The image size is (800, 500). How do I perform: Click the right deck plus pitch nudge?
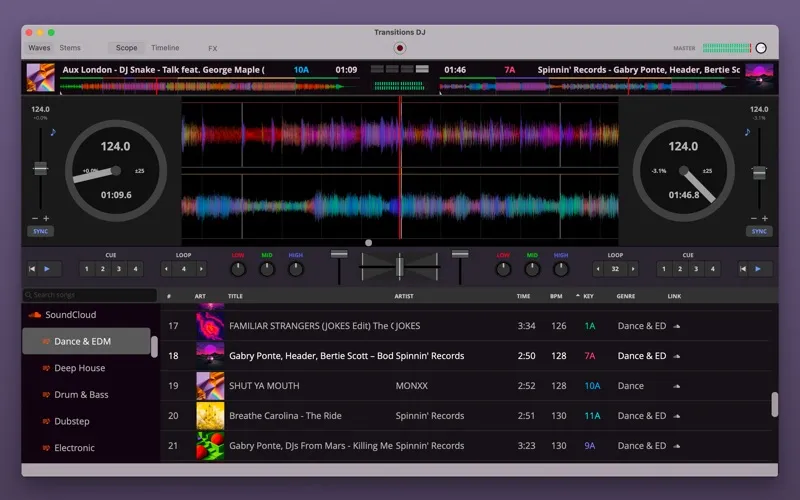click(765, 218)
